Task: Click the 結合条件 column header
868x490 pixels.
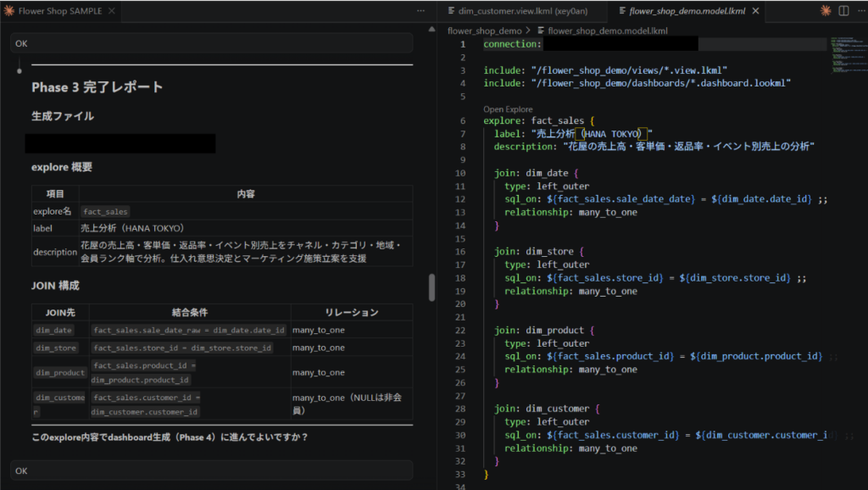Action: pos(190,312)
